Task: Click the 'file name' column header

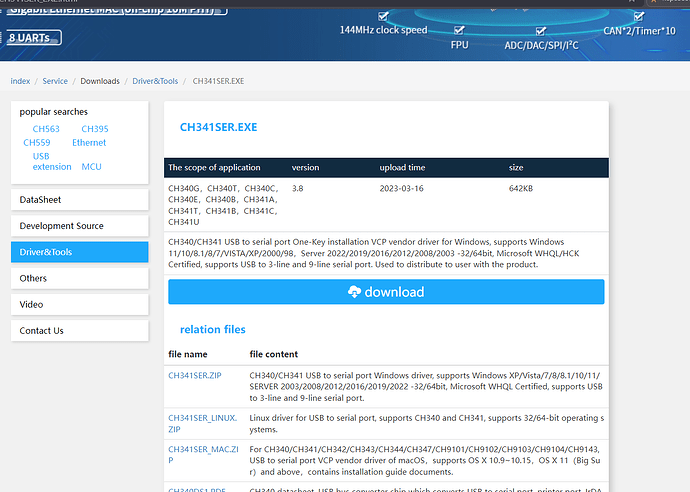Action: click(187, 354)
